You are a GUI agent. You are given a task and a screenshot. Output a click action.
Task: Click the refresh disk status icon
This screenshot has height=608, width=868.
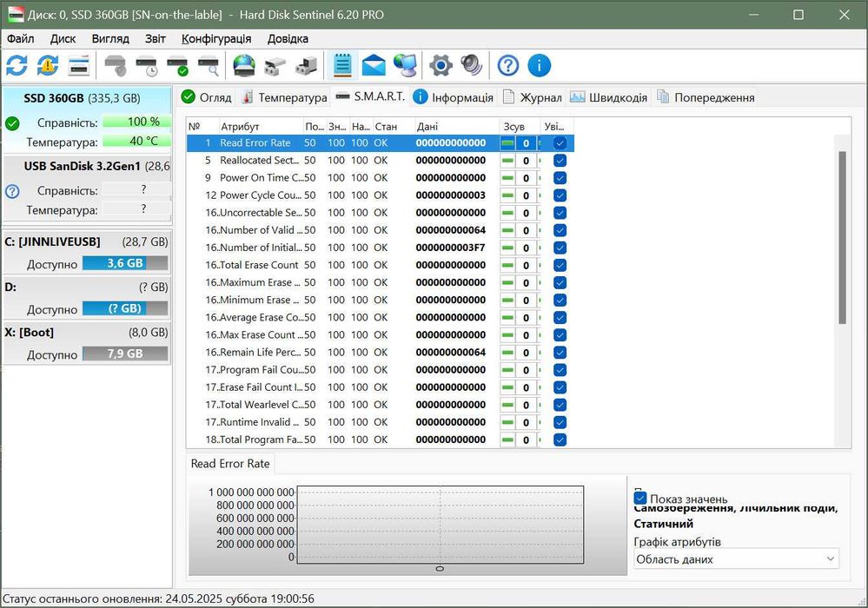[17, 65]
